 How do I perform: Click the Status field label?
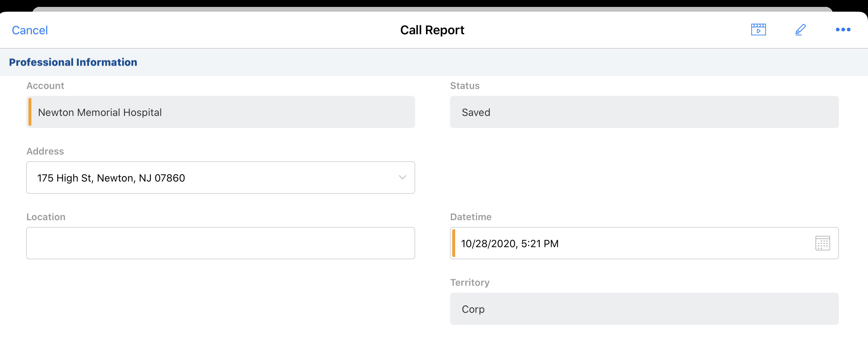[x=465, y=86]
